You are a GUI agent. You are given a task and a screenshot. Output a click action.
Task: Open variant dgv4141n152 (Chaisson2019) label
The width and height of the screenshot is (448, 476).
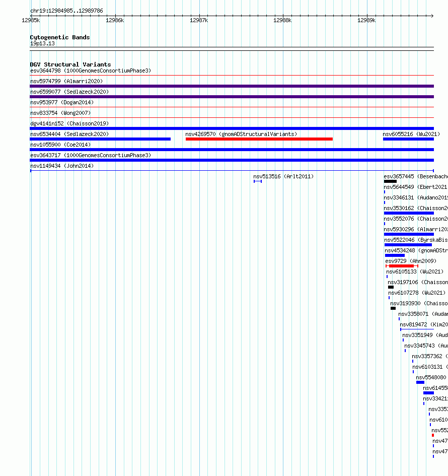(69, 123)
